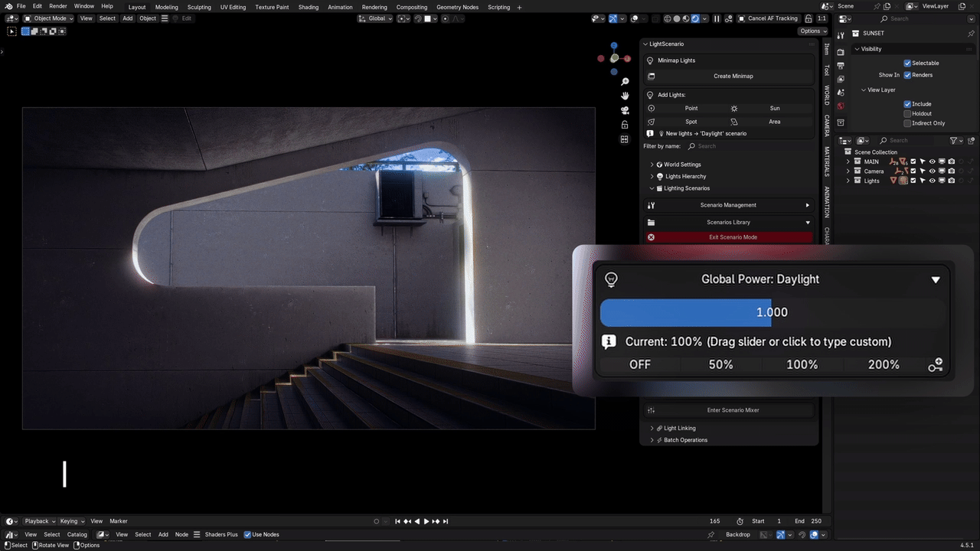Click the Output properties tab printer icon
The image size is (980, 551).
click(840, 66)
